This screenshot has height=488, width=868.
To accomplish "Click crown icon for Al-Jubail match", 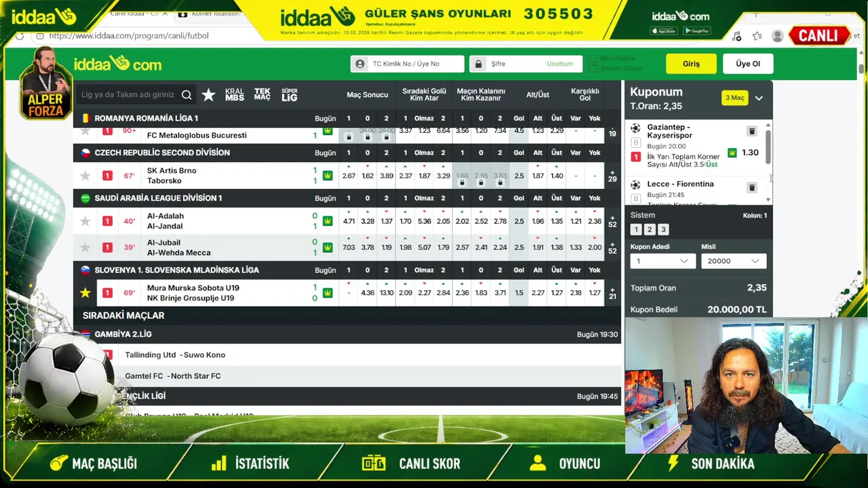I will click(328, 247).
